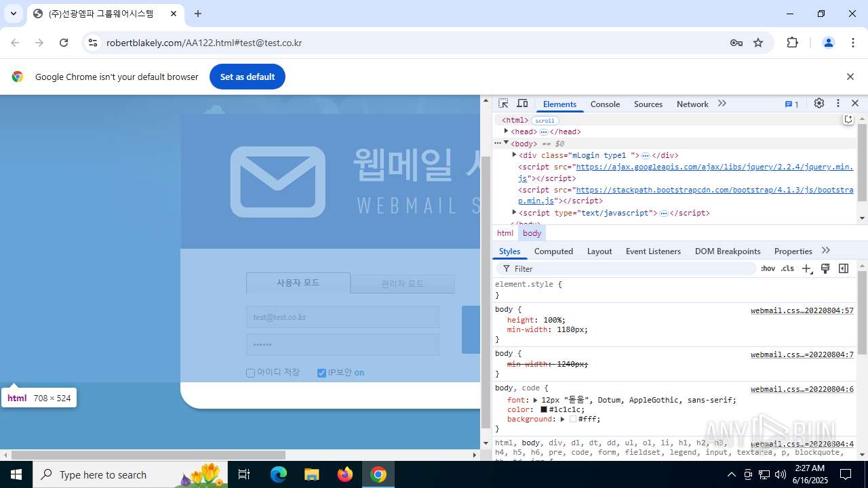Select html in the breadcrumb bar
This screenshot has height=488, width=868.
505,233
